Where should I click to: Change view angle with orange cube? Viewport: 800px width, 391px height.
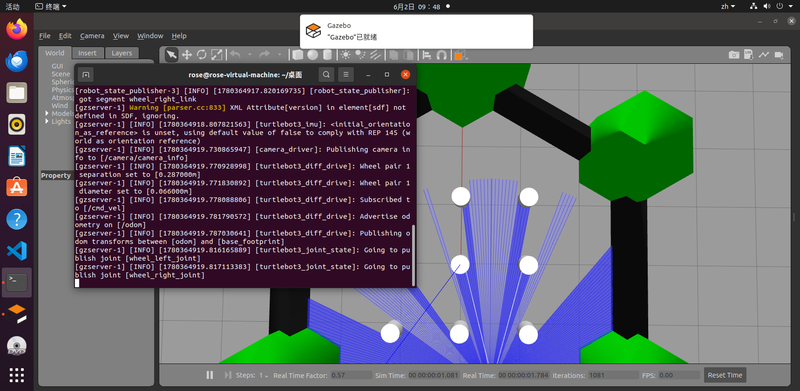tap(459, 55)
